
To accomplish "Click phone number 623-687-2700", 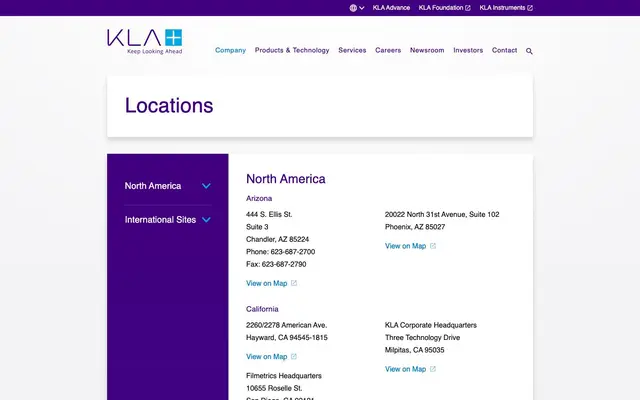I will (x=293, y=252).
